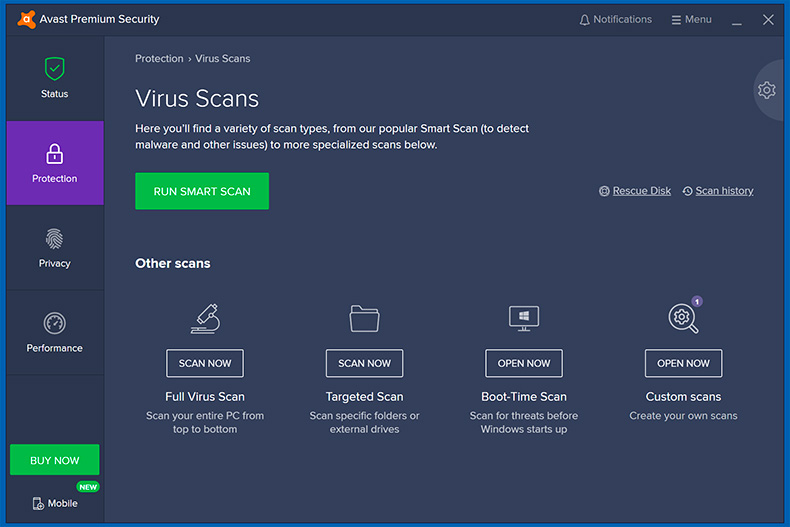790x527 pixels.
Task: Click 'Scan your entire PC from' description
Action: click(x=205, y=416)
